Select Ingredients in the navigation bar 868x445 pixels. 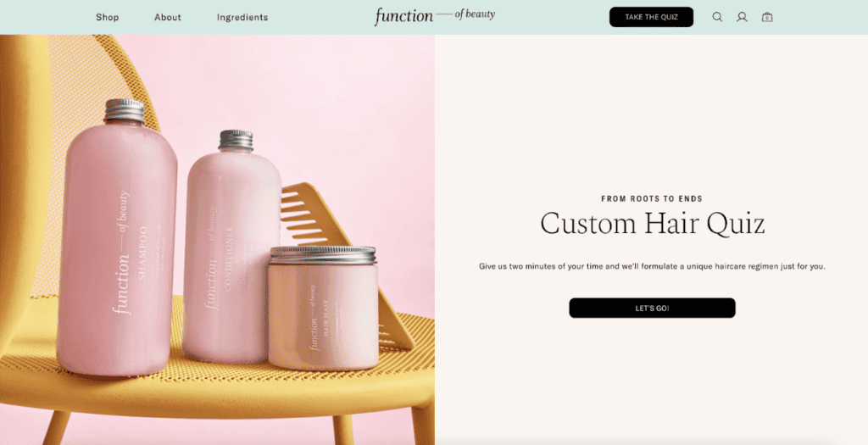click(x=242, y=17)
